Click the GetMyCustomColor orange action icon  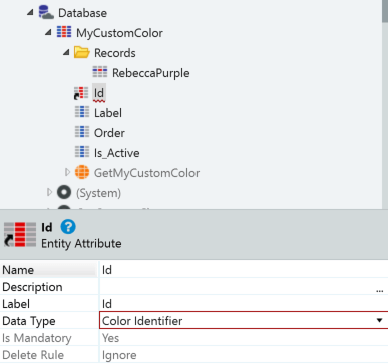tap(82, 172)
